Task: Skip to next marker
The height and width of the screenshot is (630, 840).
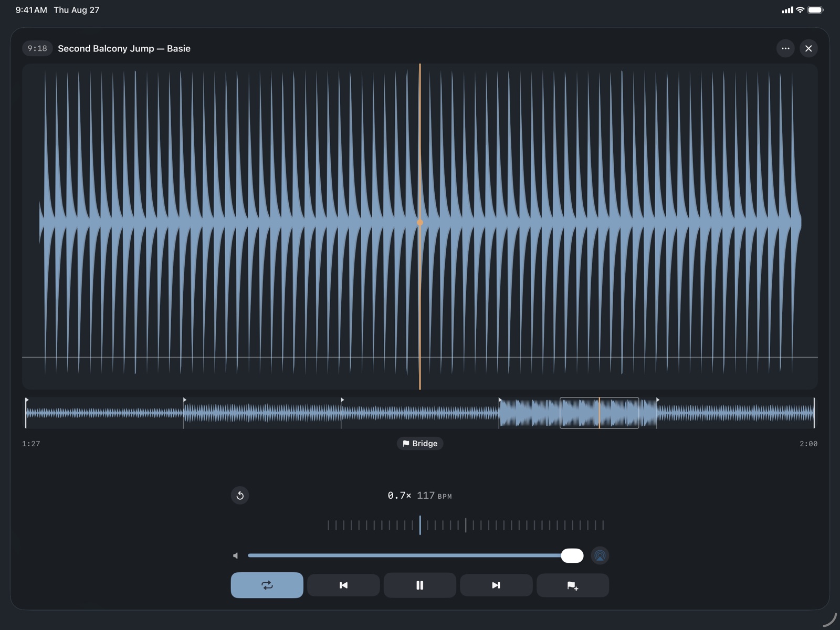Action: point(496,585)
